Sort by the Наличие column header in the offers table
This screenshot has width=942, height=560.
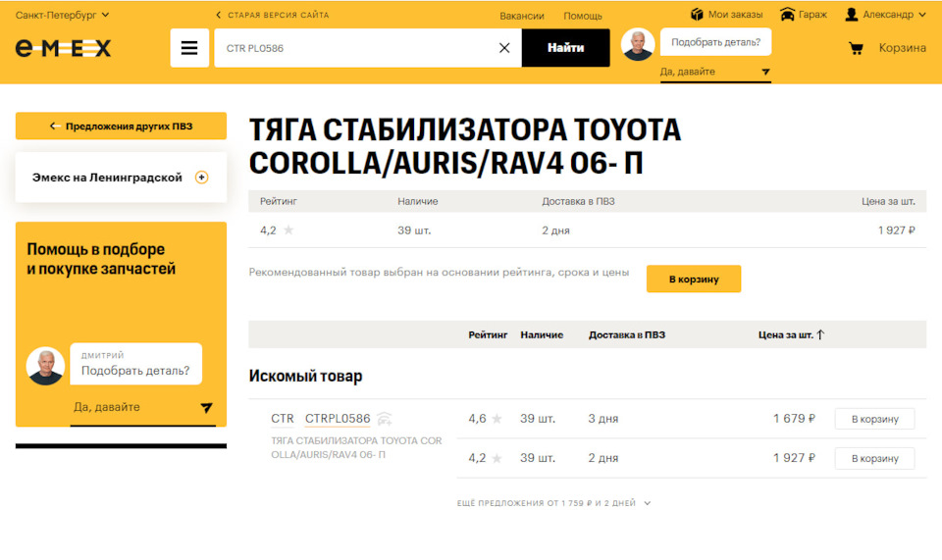click(x=542, y=334)
